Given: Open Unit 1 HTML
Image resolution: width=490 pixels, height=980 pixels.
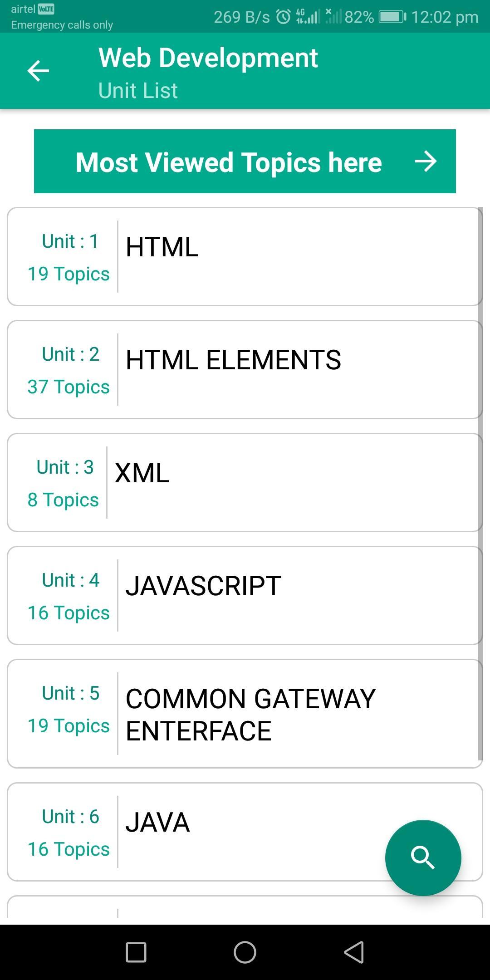Looking at the screenshot, I should point(245,257).
